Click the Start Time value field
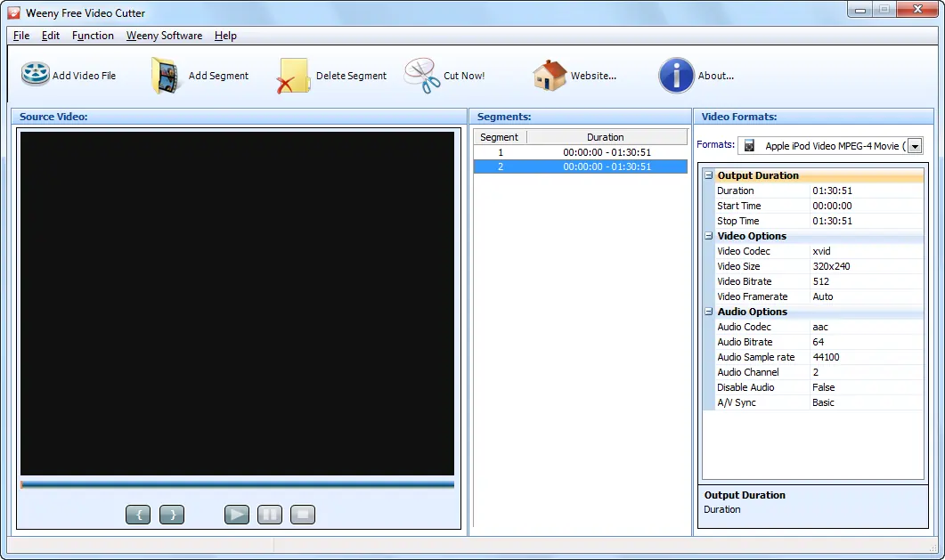The width and height of the screenshot is (945, 560). (833, 206)
